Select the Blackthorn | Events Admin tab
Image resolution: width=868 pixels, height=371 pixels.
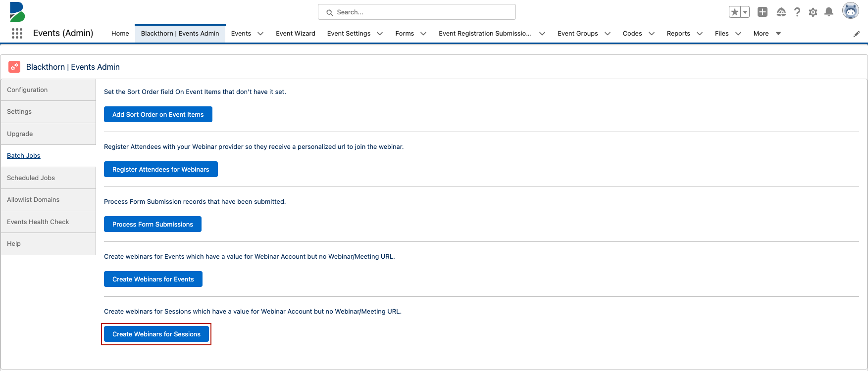coord(180,33)
